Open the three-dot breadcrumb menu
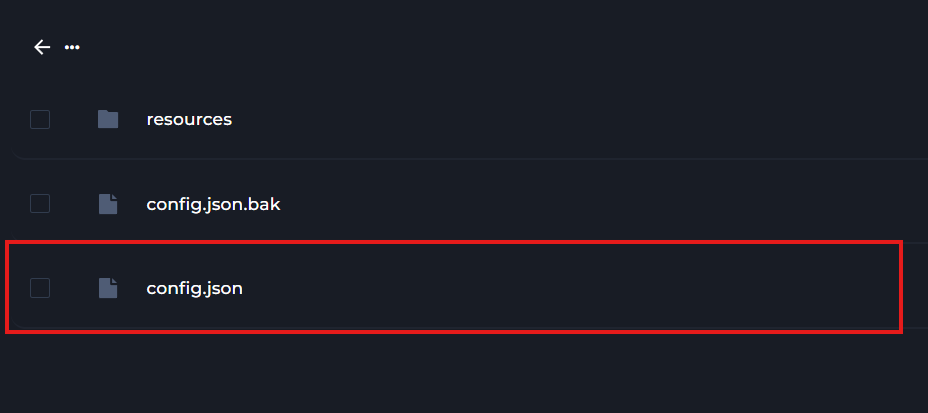The width and height of the screenshot is (928, 413). [x=72, y=47]
